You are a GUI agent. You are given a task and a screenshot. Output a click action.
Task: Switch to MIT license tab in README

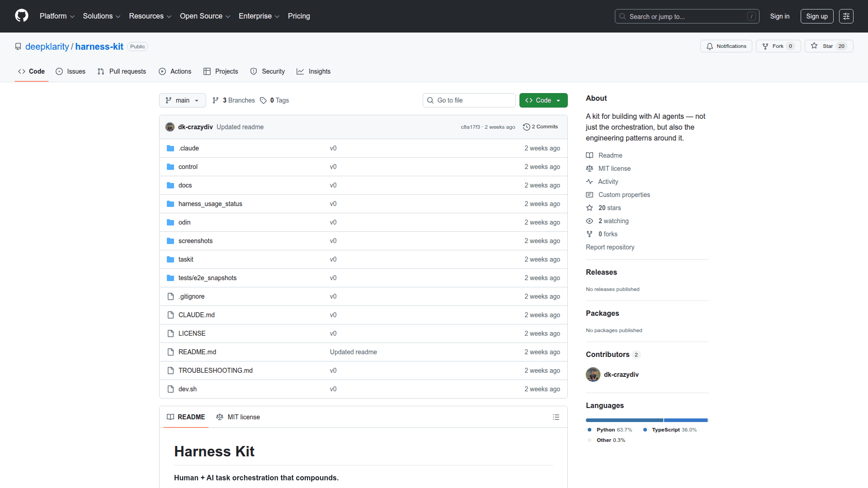click(x=238, y=417)
